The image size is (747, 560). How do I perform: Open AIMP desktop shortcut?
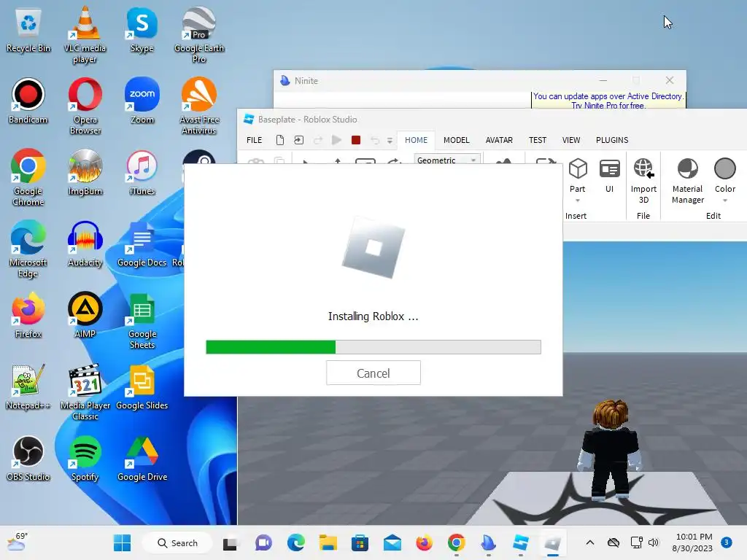pyautogui.click(x=85, y=315)
